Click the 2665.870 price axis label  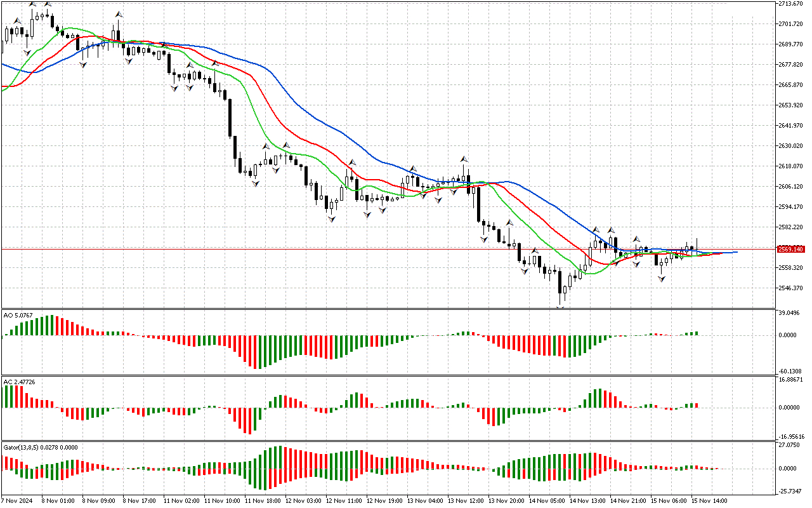[x=792, y=85]
